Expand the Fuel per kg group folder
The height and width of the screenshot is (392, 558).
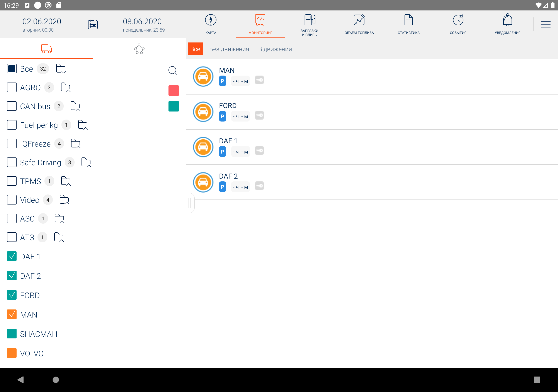point(83,125)
